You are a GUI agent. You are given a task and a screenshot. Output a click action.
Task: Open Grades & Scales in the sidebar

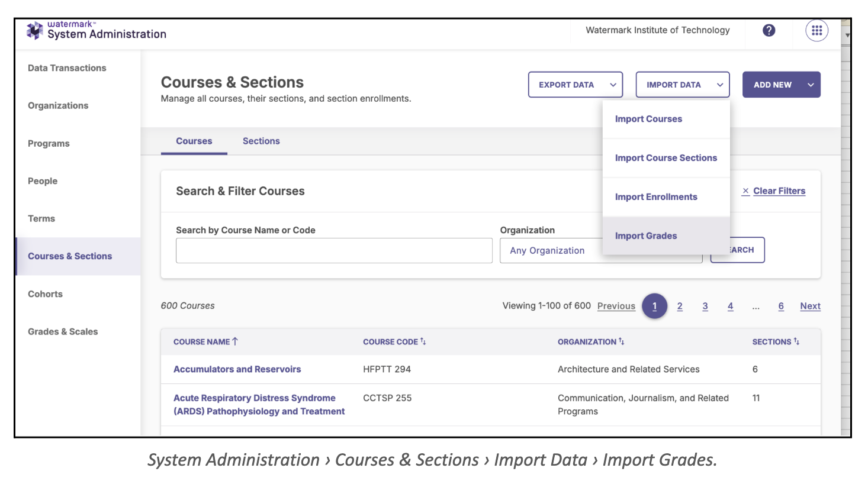(x=63, y=331)
